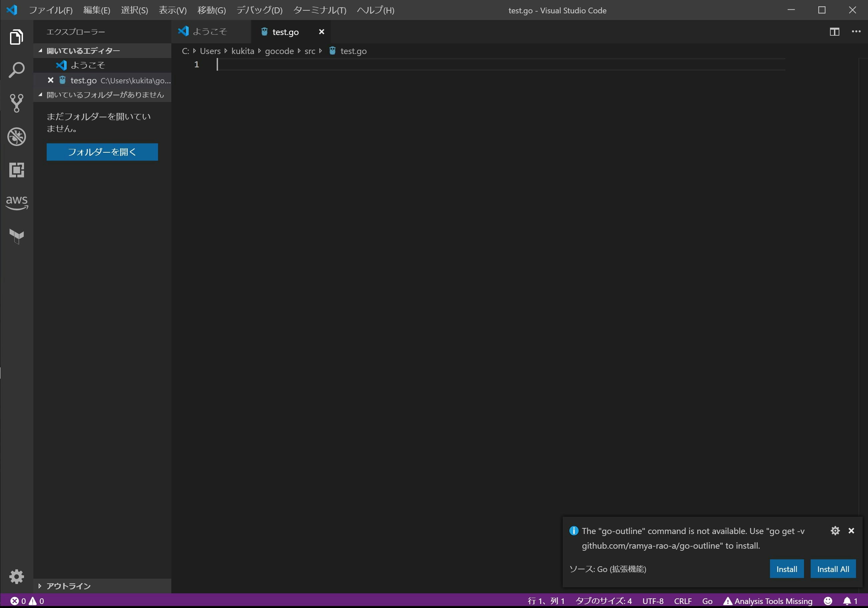Click the feedback smiley in status bar
The height and width of the screenshot is (608, 868).
click(828, 601)
